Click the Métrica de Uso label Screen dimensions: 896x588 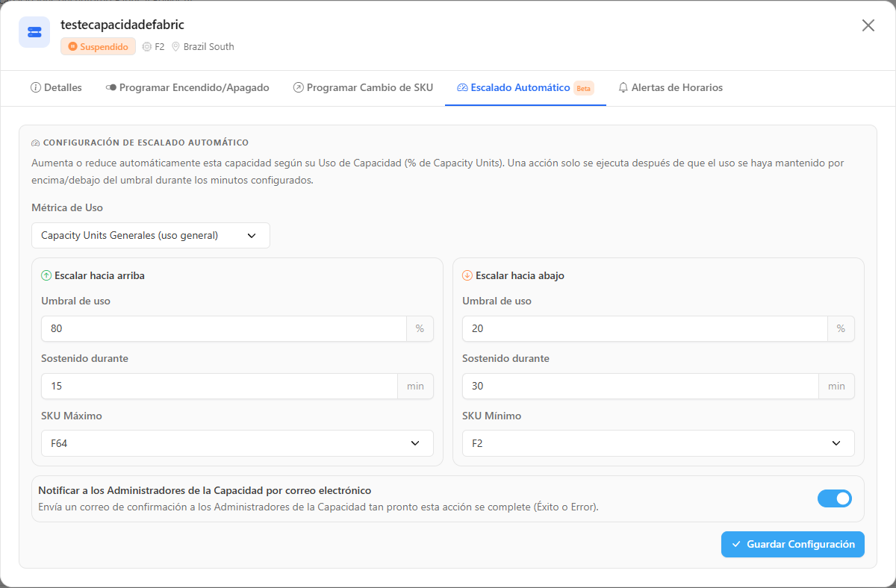tap(67, 207)
